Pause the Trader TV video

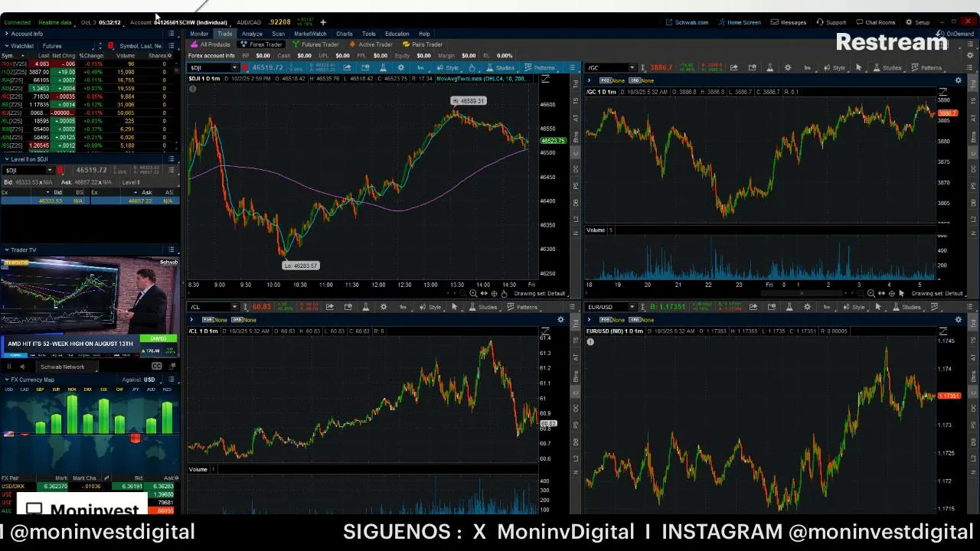pos(9,367)
